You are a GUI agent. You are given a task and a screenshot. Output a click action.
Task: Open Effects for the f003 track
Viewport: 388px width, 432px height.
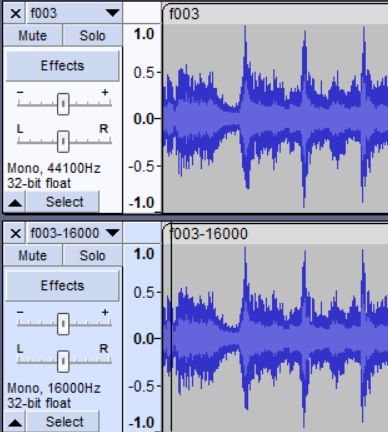62,66
